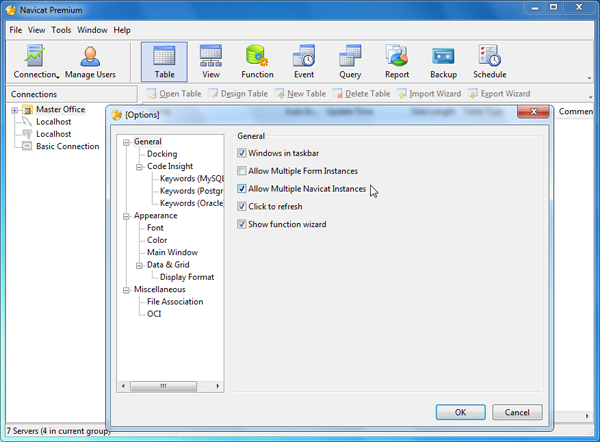Collapse the Data & Grid node
This screenshot has height=442, width=600.
click(139, 266)
